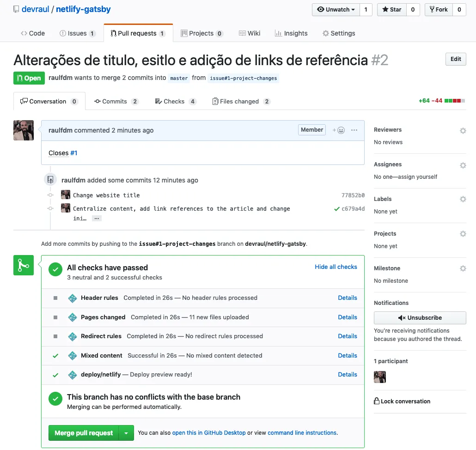
Task: Click open this in GitHub Desktop
Action: [209, 433]
